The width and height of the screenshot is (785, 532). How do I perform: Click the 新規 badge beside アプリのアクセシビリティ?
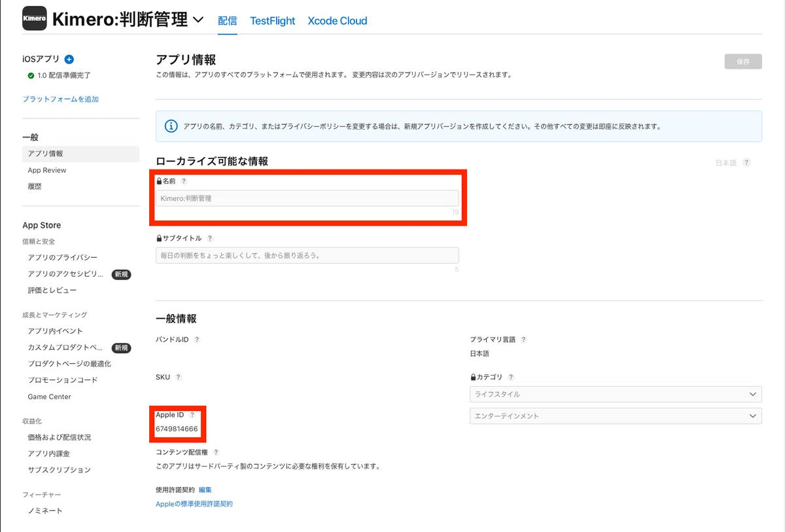[x=121, y=274]
